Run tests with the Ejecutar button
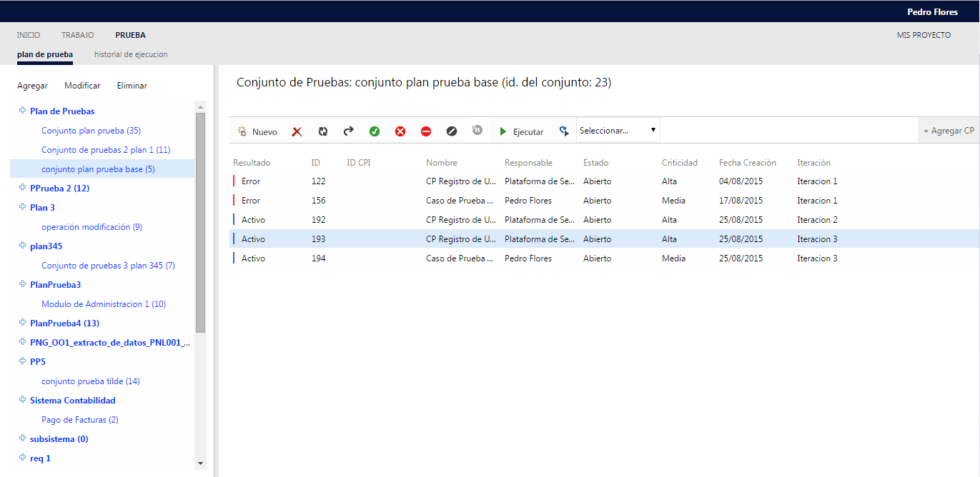Screen dimensions: 980x477 (x=521, y=131)
